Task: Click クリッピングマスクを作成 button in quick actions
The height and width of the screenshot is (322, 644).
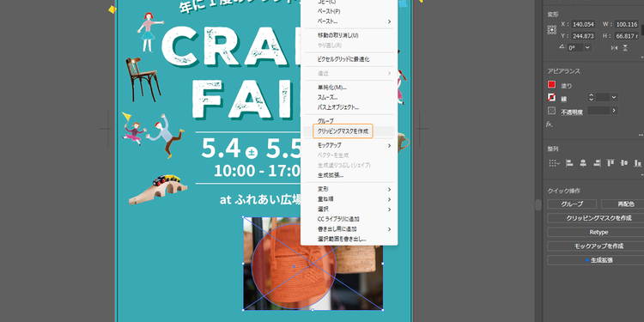Action: click(x=596, y=218)
